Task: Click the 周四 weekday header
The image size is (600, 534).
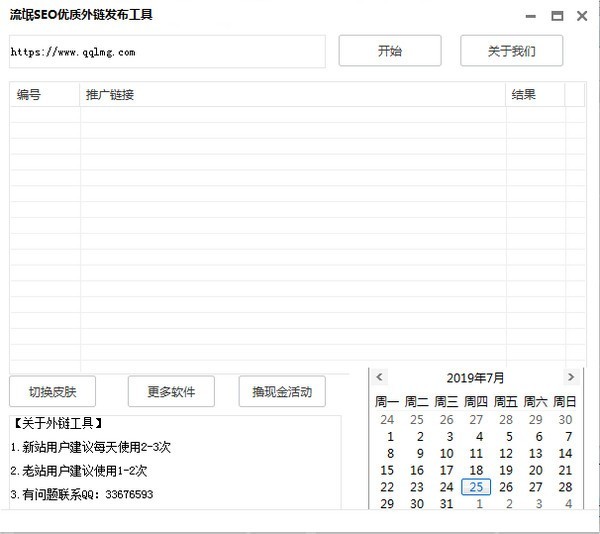Action: [476, 401]
